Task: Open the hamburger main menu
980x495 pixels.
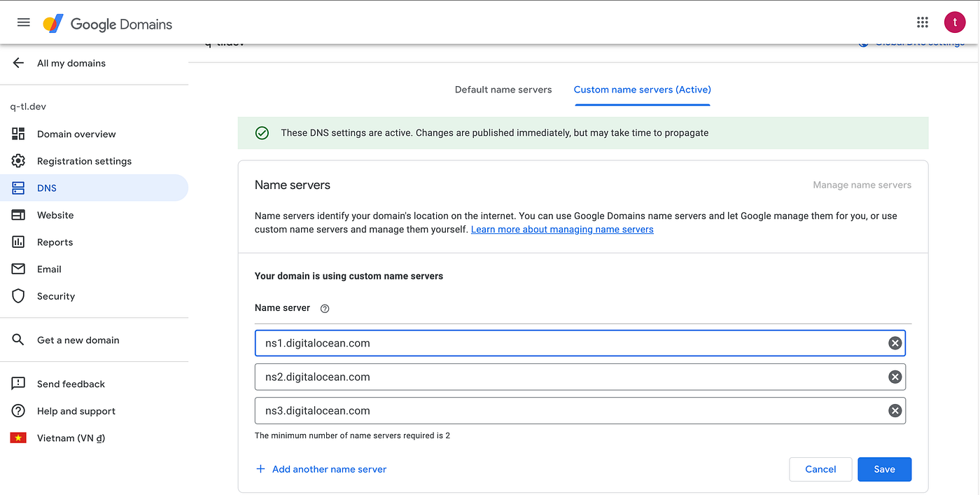Action: pyautogui.click(x=24, y=22)
